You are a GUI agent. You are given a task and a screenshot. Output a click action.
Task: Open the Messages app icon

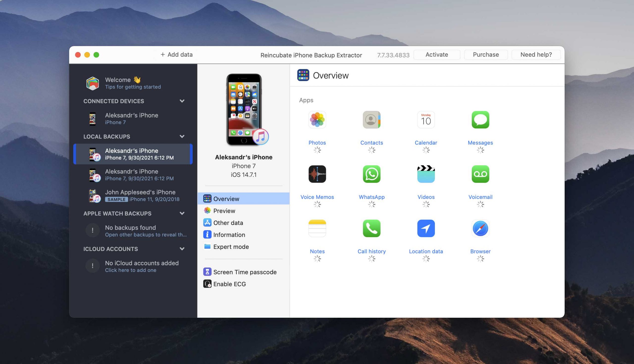tap(480, 120)
